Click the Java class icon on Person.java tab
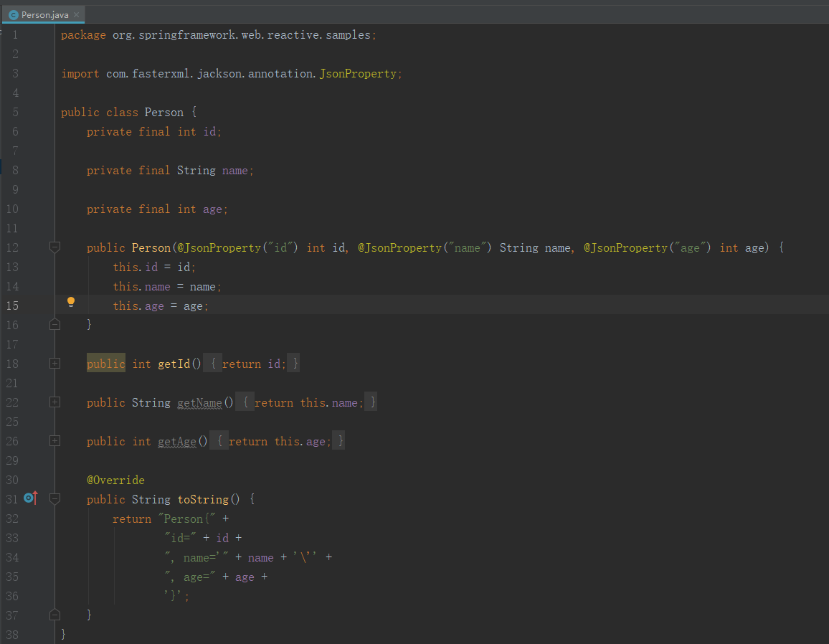The height and width of the screenshot is (644, 829). [14, 15]
